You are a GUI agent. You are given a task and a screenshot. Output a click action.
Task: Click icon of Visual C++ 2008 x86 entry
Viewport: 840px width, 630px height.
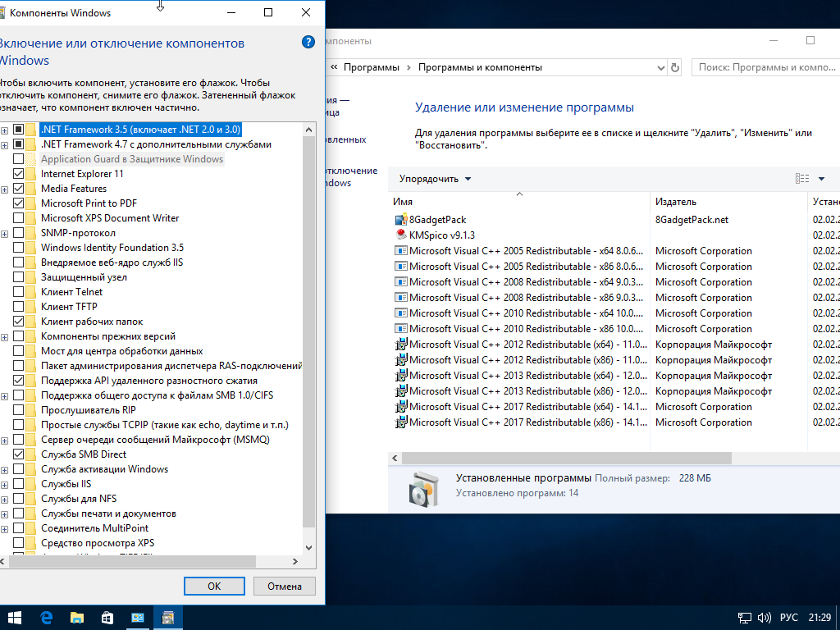pyautogui.click(x=400, y=297)
